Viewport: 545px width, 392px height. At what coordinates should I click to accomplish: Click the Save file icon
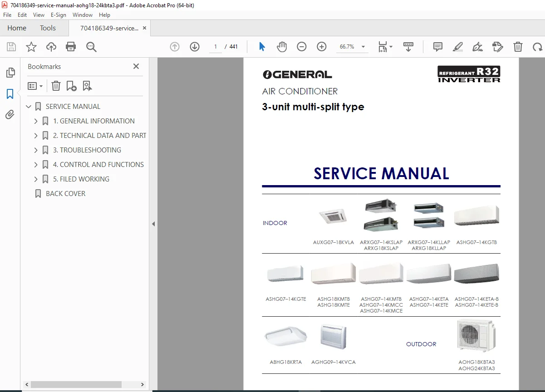pos(11,47)
